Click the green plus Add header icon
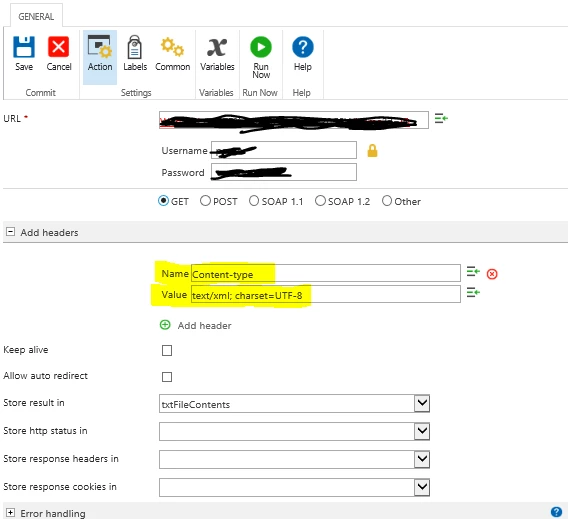This screenshot has width=568, height=519. 165,325
